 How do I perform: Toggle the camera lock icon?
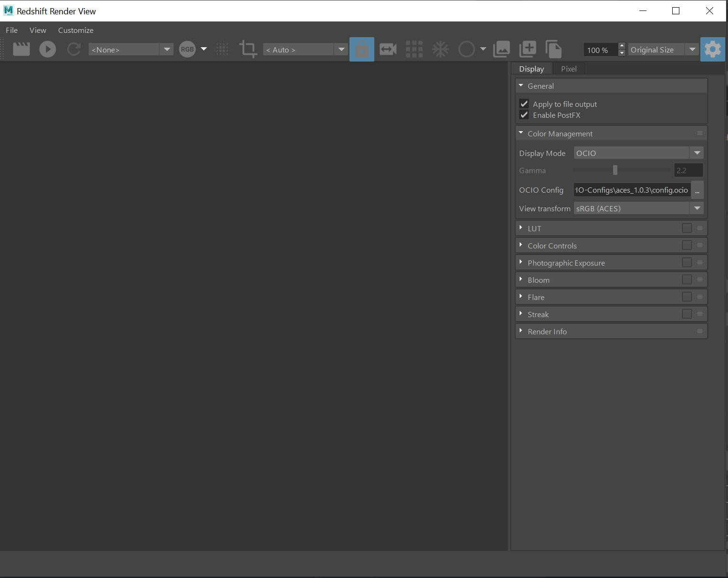pyautogui.click(x=362, y=49)
